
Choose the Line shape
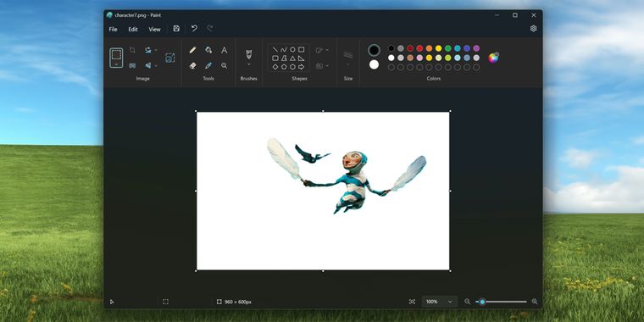(275, 50)
